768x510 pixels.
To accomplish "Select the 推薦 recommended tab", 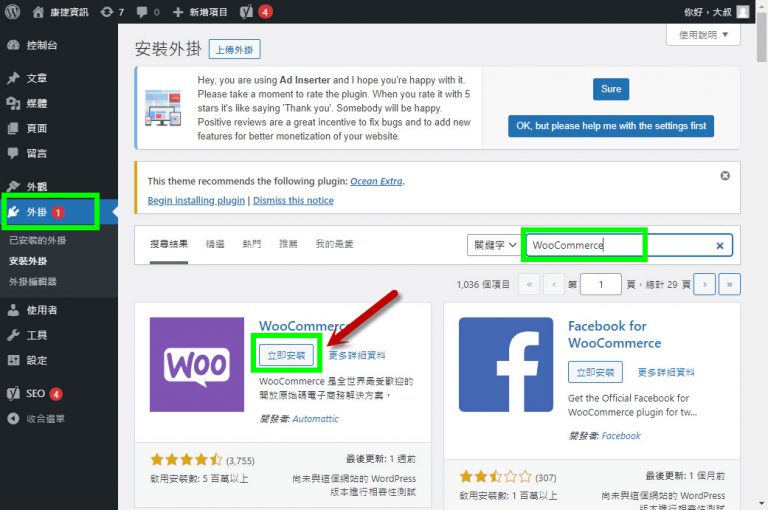I will point(288,244).
